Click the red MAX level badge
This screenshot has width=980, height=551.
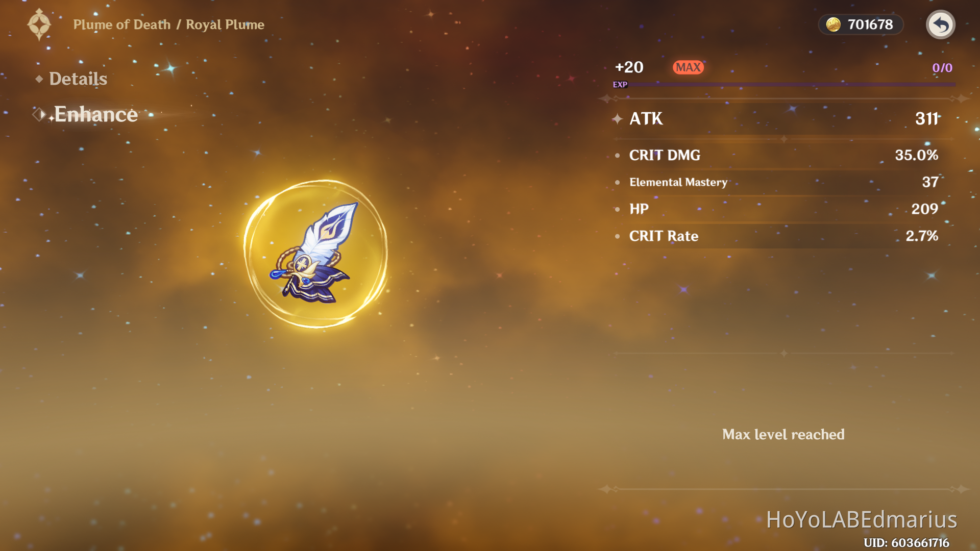[688, 67]
